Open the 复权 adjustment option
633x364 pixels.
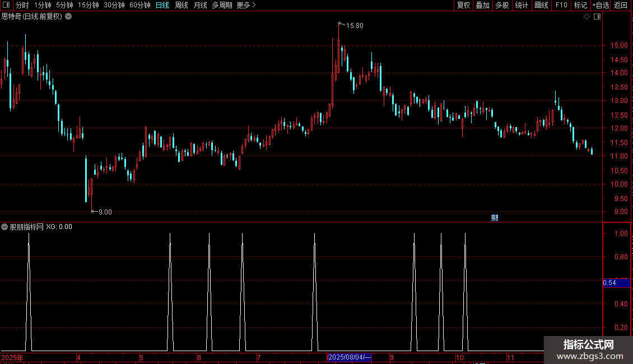point(463,5)
